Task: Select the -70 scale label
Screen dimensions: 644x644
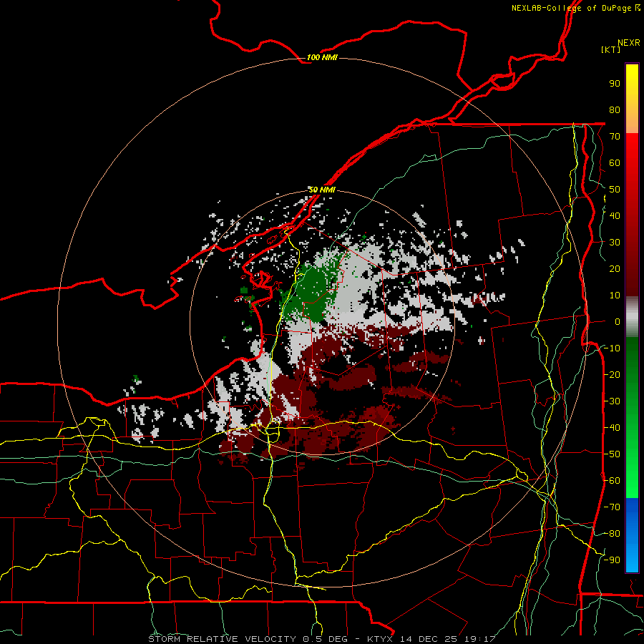Action: click(x=612, y=507)
